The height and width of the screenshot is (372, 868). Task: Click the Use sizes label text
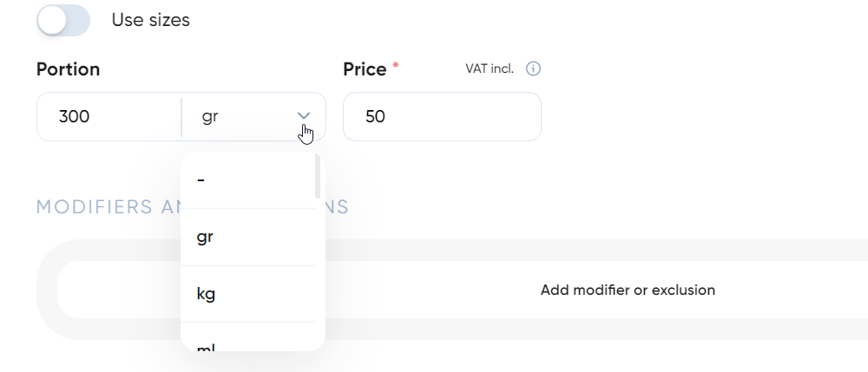150,20
